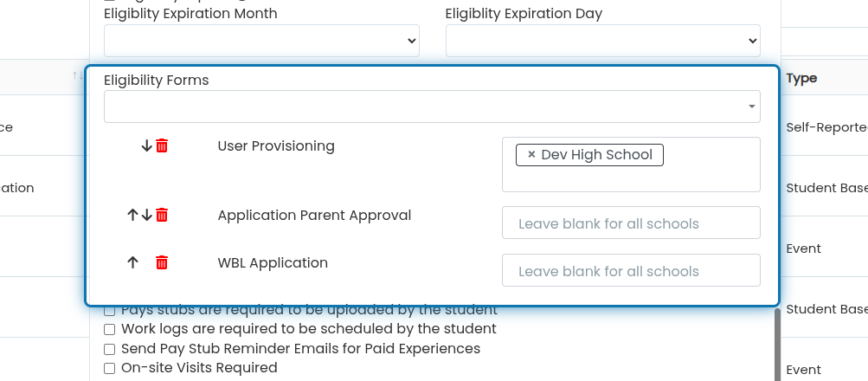The height and width of the screenshot is (381, 868).
Task: Sort by the Type column header
Action: [801, 78]
